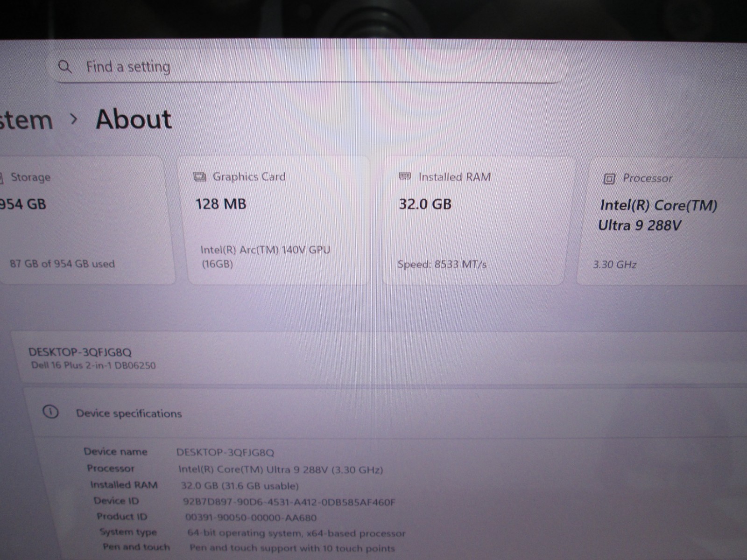The image size is (747, 560).
Task: Open the Processor card
Action: pos(662,221)
